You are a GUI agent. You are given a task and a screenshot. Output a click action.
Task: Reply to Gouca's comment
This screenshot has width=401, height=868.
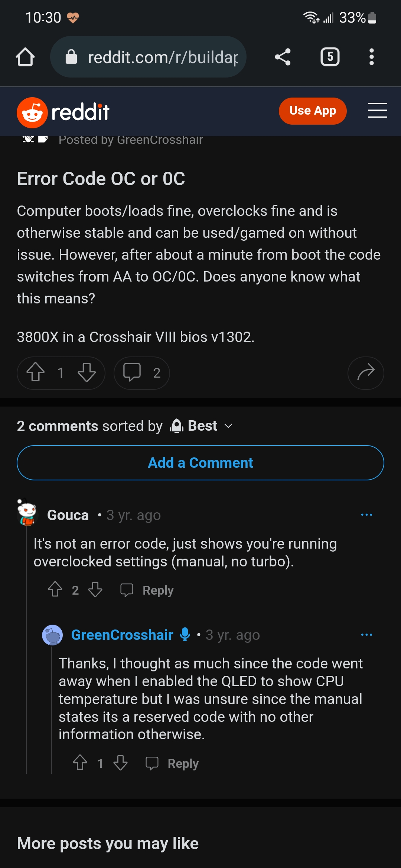(147, 590)
